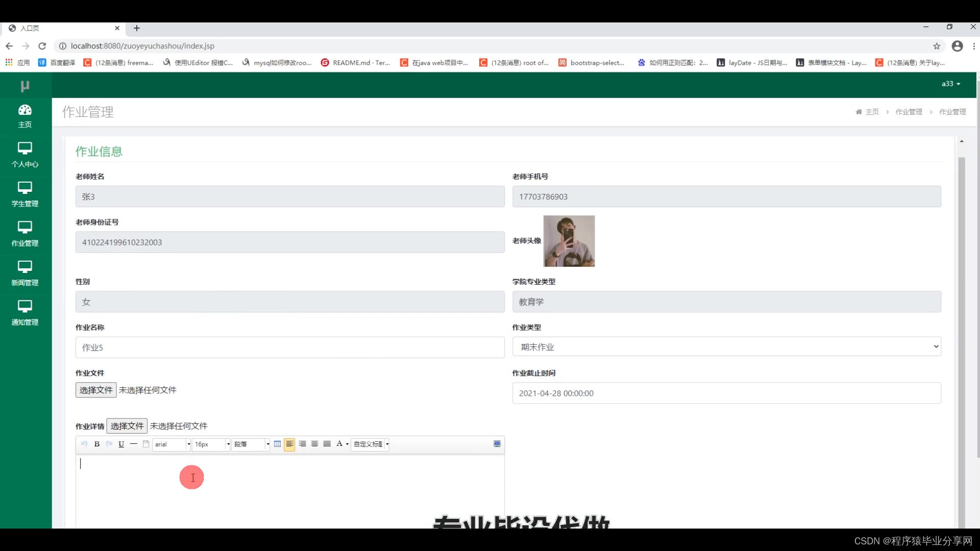Click the 作业截止时间 date field
Image resolution: width=980 pixels, height=551 pixels.
tap(726, 393)
